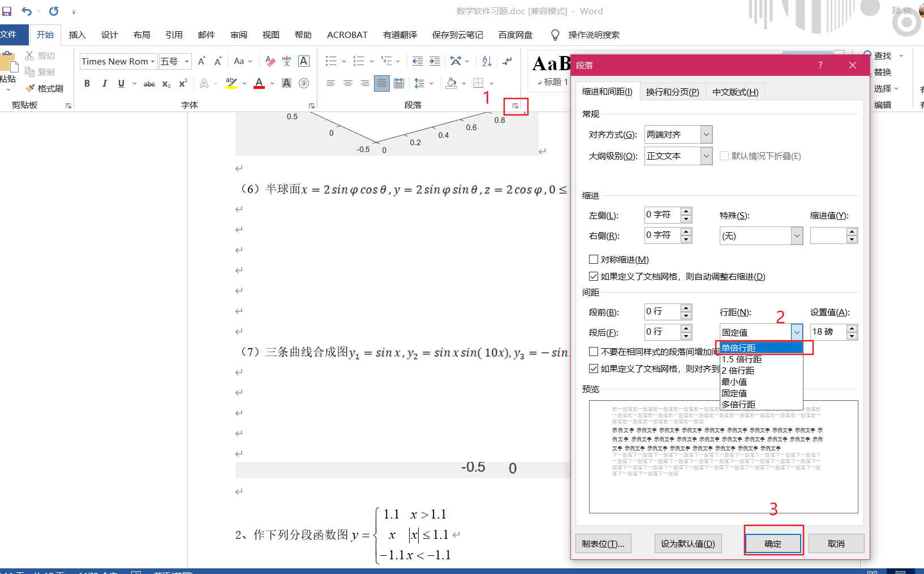
Task: Toggle italic formatting
Action: pyautogui.click(x=104, y=84)
